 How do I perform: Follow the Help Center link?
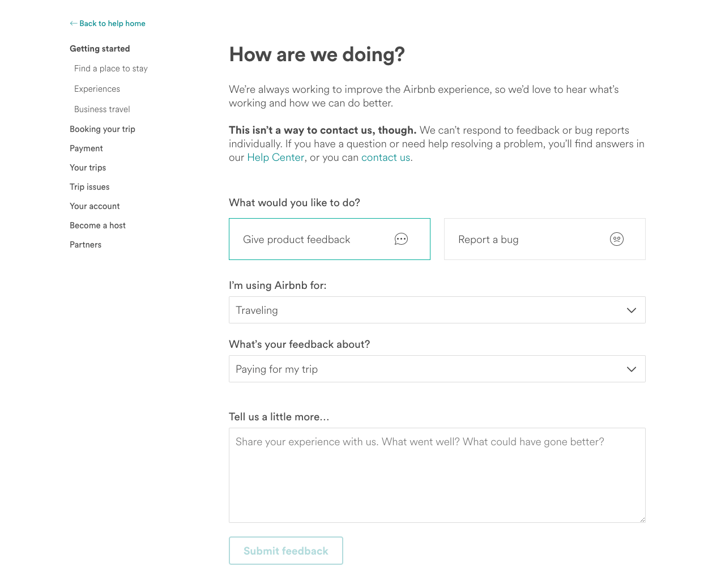click(276, 157)
